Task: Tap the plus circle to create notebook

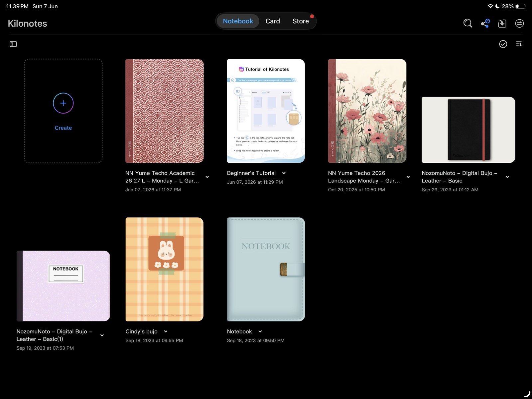Action: coord(63,103)
